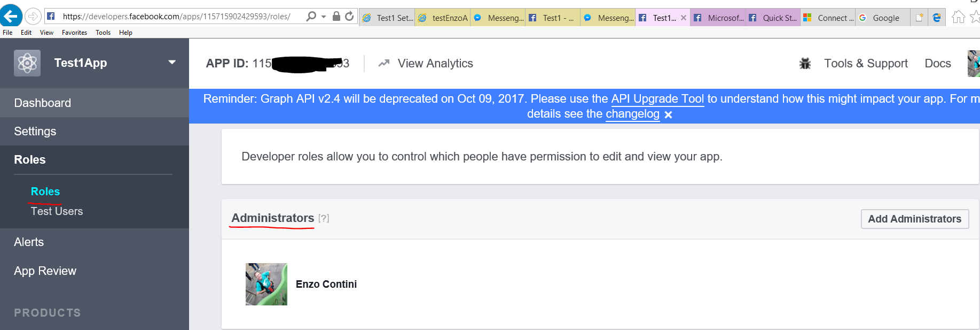
Task: Open the browser home page icon
Action: [959, 17]
